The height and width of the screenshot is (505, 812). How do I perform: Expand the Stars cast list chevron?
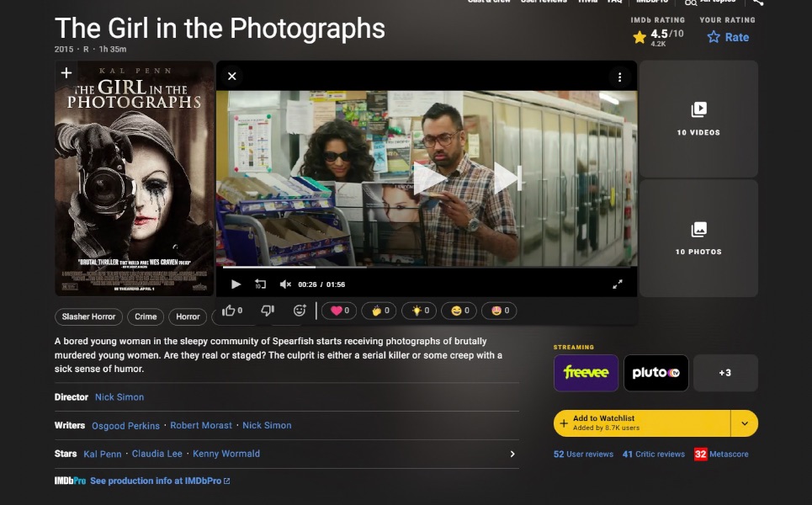pyautogui.click(x=512, y=454)
